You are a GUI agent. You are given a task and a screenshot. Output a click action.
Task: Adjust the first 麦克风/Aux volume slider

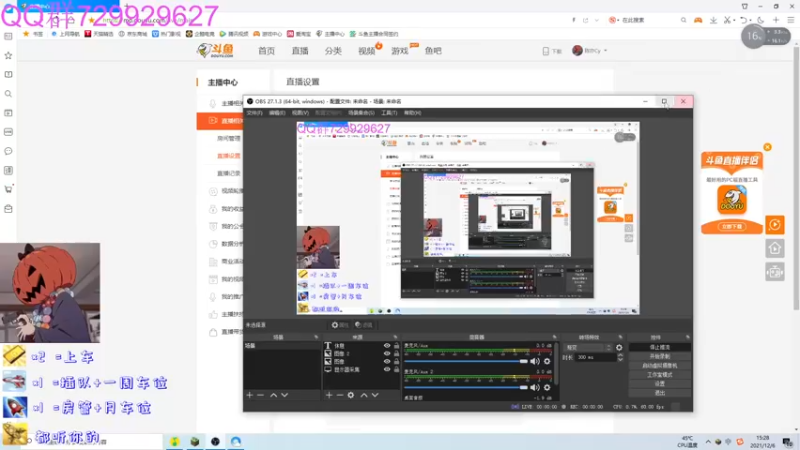466,361
